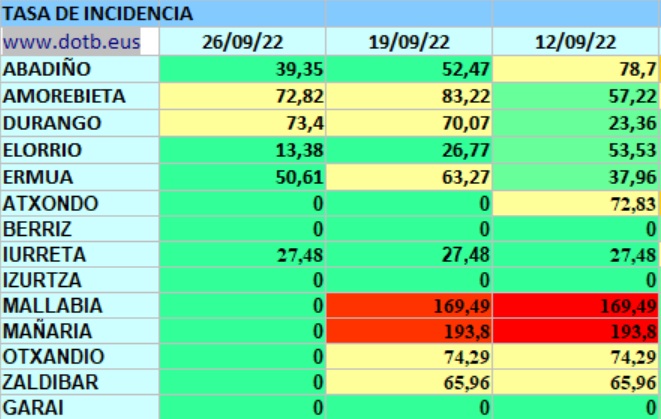
Task: Click the yellow 78,7 cell for Abadiño
Action: pyautogui.click(x=575, y=70)
